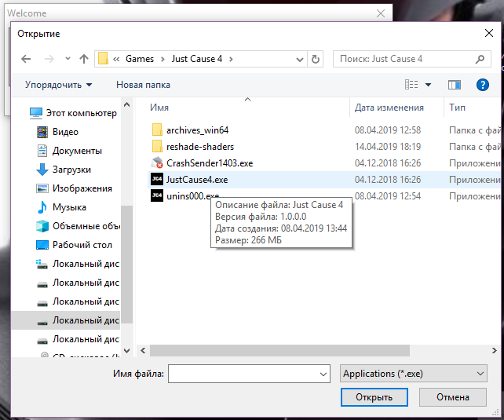Click the Отмена button
The height and width of the screenshot is (420, 504).
[452, 397]
